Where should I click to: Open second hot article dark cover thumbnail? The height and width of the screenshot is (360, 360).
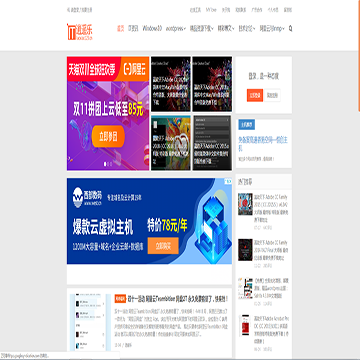[x=245, y=250]
